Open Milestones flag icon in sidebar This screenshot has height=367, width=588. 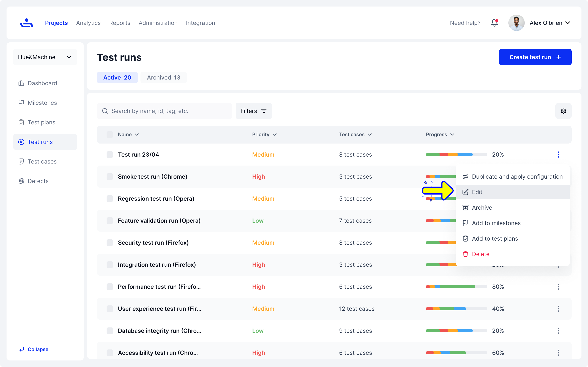click(x=21, y=103)
